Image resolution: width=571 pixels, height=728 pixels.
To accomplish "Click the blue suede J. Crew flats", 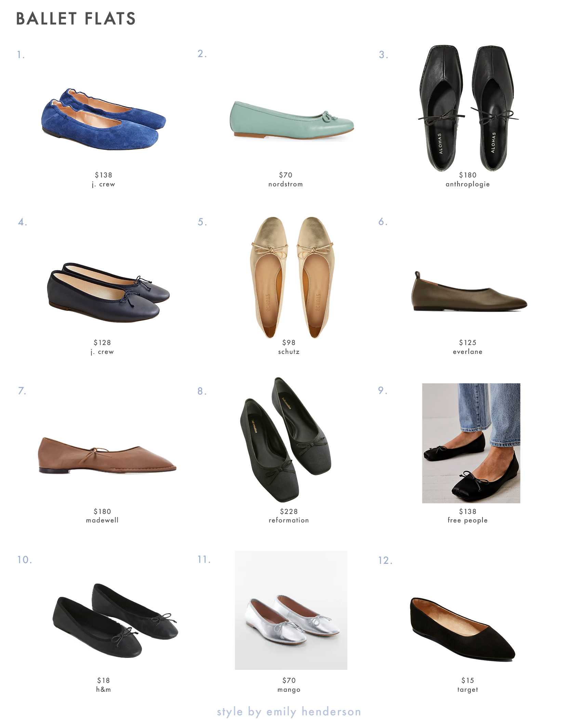I will (103, 119).
